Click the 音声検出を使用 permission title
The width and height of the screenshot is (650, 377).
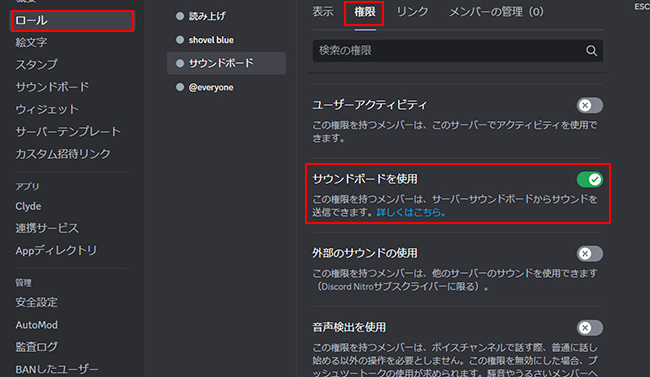[x=349, y=327]
